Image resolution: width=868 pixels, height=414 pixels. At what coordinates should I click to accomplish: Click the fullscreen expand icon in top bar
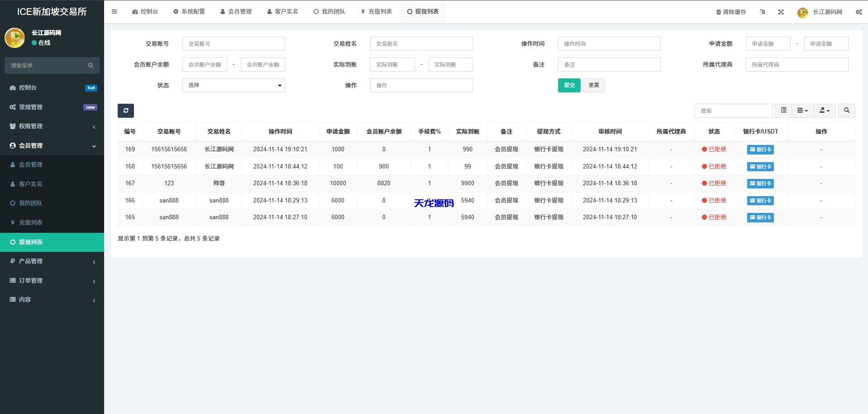pos(781,12)
